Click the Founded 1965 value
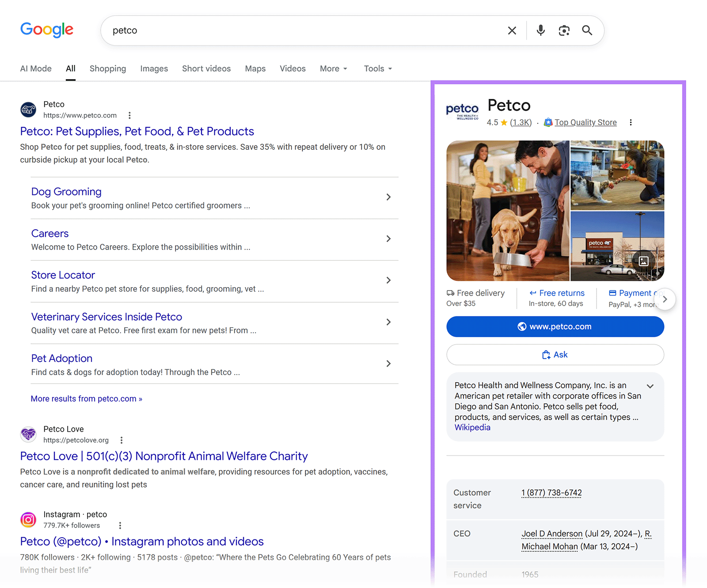This screenshot has height=588, width=707. click(530, 574)
